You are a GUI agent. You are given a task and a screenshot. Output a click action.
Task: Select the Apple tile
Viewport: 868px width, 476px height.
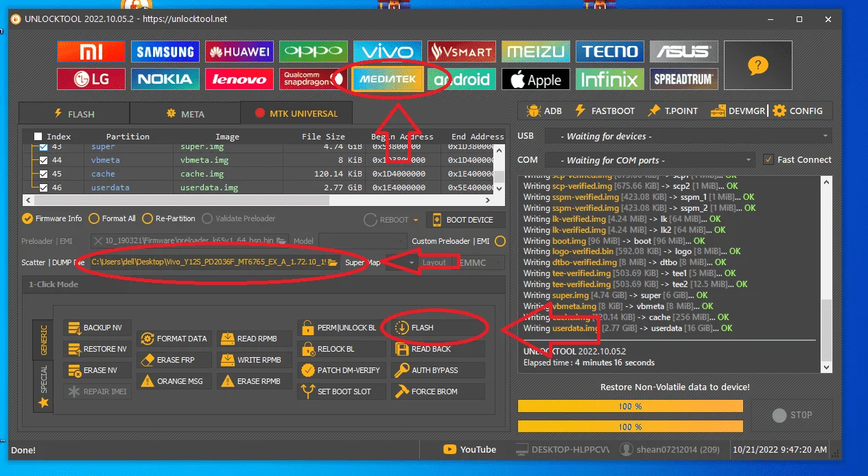pos(536,79)
